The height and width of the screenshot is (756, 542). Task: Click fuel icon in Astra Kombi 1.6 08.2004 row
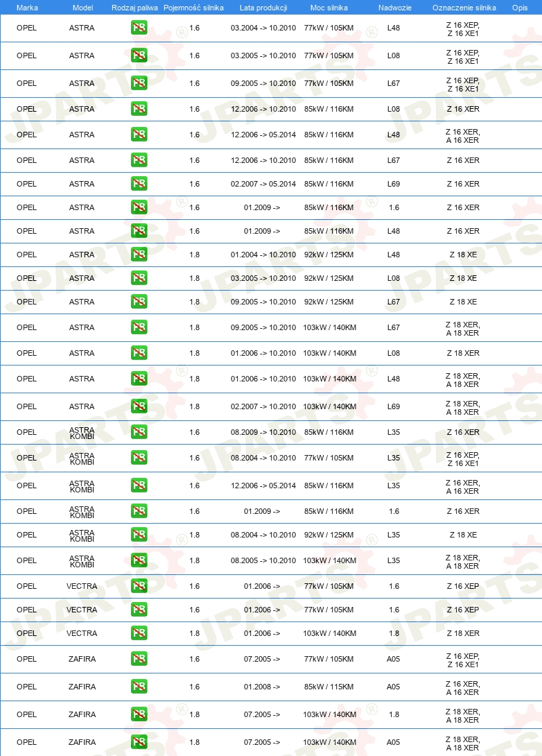click(x=139, y=458)
